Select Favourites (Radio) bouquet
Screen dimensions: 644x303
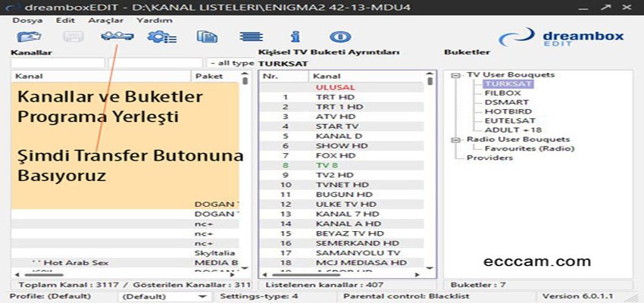click(x=530, y=148)
